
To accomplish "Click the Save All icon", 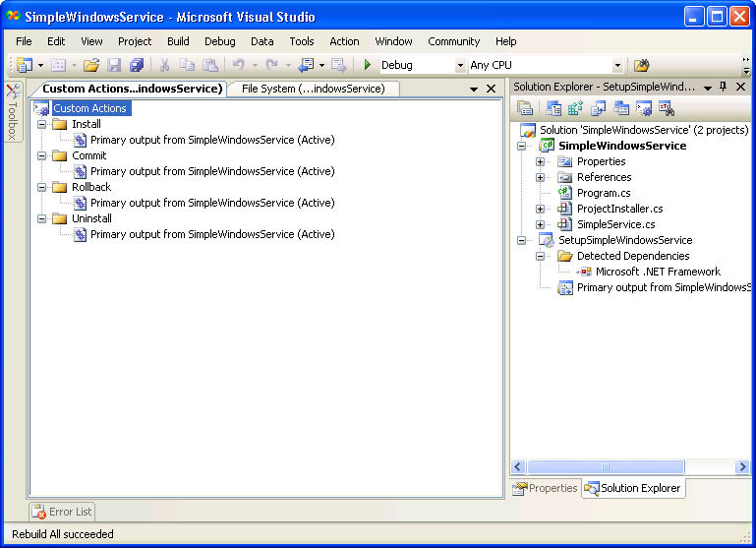I will click(x=137, y=65).
